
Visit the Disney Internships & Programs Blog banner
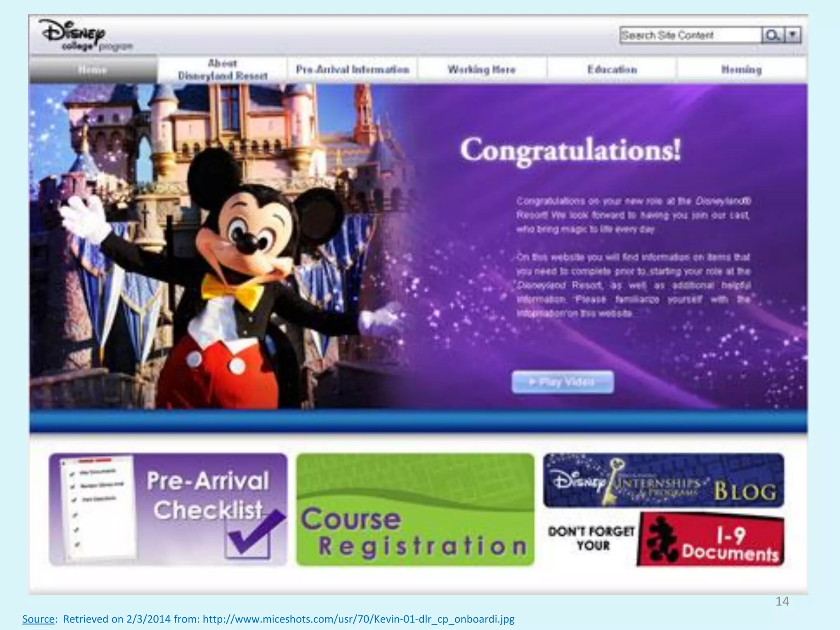pos(663,481)
